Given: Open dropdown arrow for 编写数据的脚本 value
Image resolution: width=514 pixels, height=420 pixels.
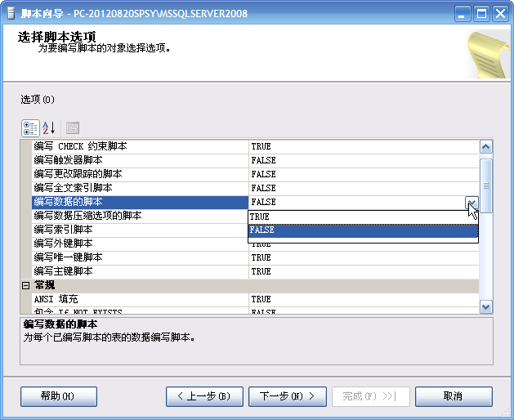Looking at the screenshot, I should pos(472,203).
